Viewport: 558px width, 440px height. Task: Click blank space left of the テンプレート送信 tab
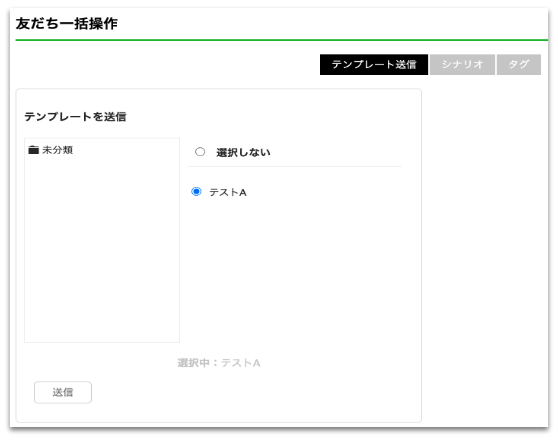click(167, 64)
